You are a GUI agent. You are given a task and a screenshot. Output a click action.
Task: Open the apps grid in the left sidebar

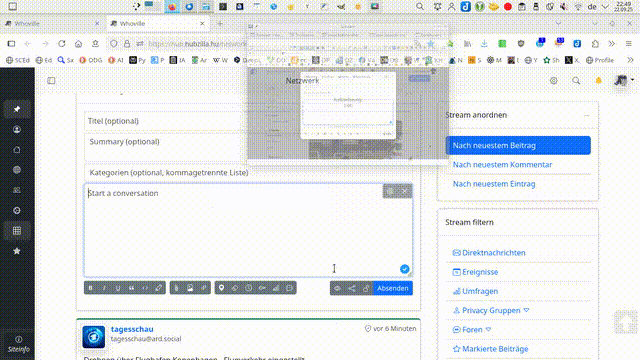17,231
